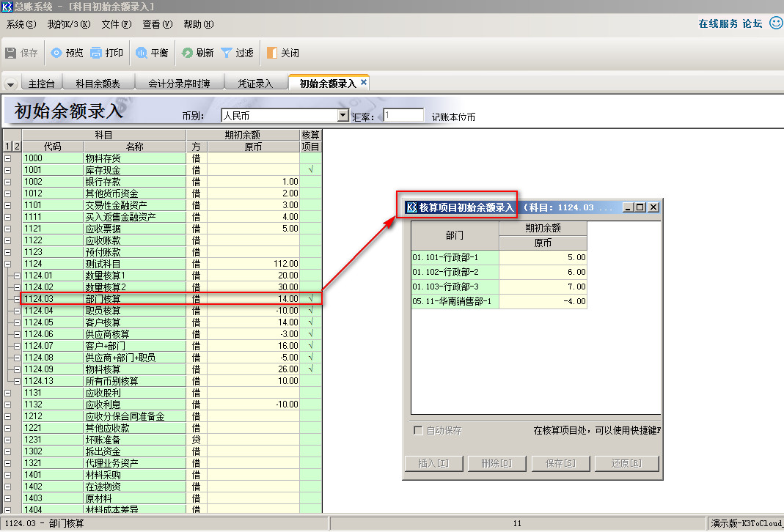Viewport: 784px width, 532px height.
Task: Close the 初始余额录入 tab with its X
Action: 364,83
